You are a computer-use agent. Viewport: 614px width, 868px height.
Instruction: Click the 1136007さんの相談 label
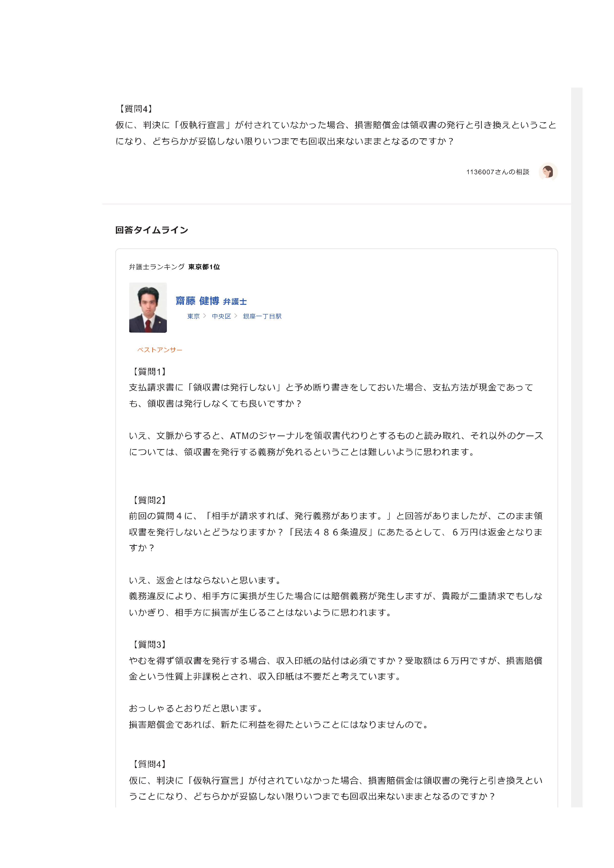click(x=497, y=172)
